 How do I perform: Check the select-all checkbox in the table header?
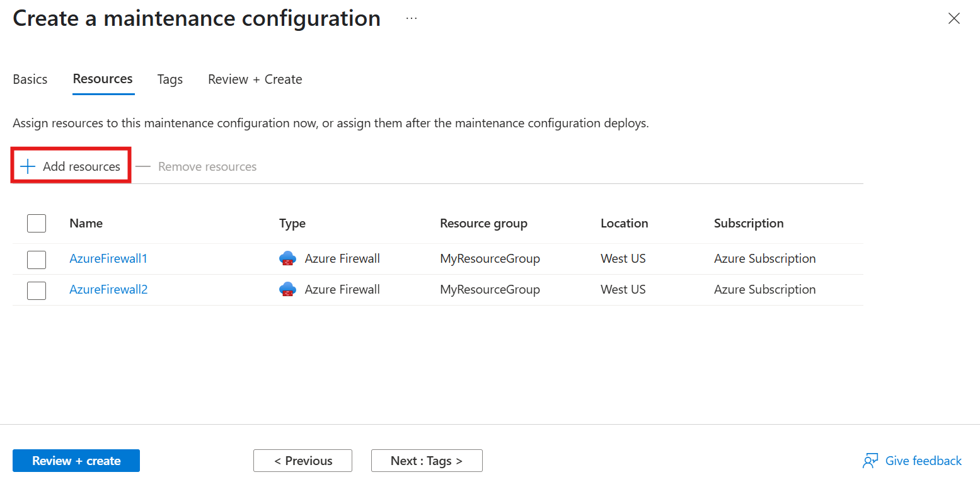(x=37, y=223)
